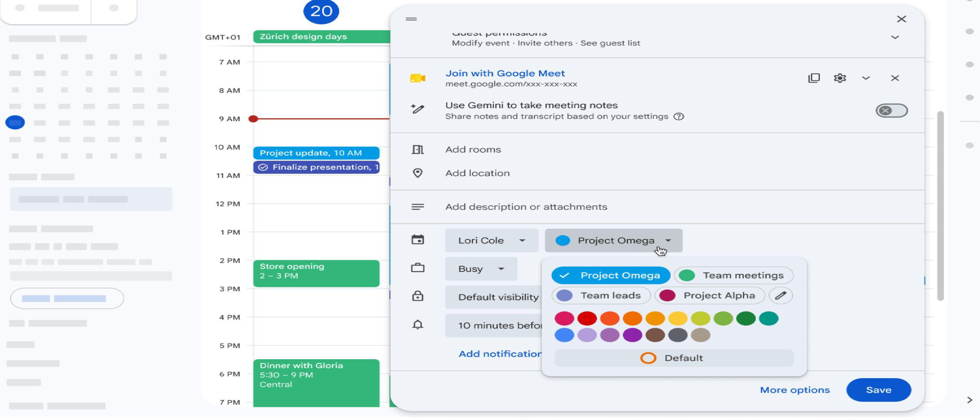Click the notification bell icon
The width and height of the screenshot is (980, 420).
(x=417, y=325)
